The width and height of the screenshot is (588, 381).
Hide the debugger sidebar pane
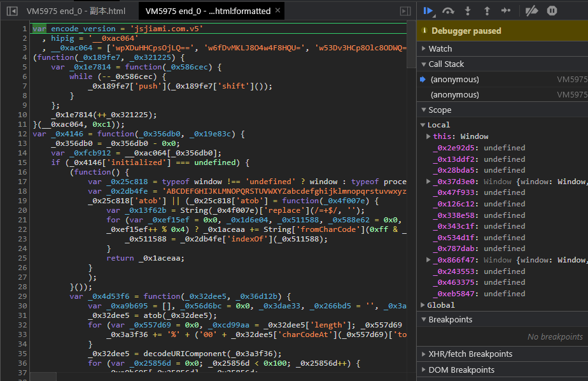(x=405, y=11)
